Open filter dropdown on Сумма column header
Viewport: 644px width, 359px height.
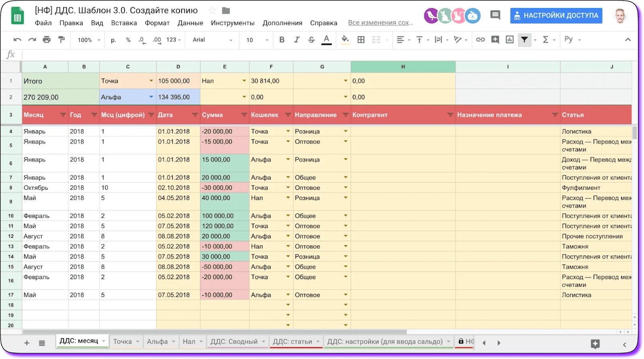244,115
